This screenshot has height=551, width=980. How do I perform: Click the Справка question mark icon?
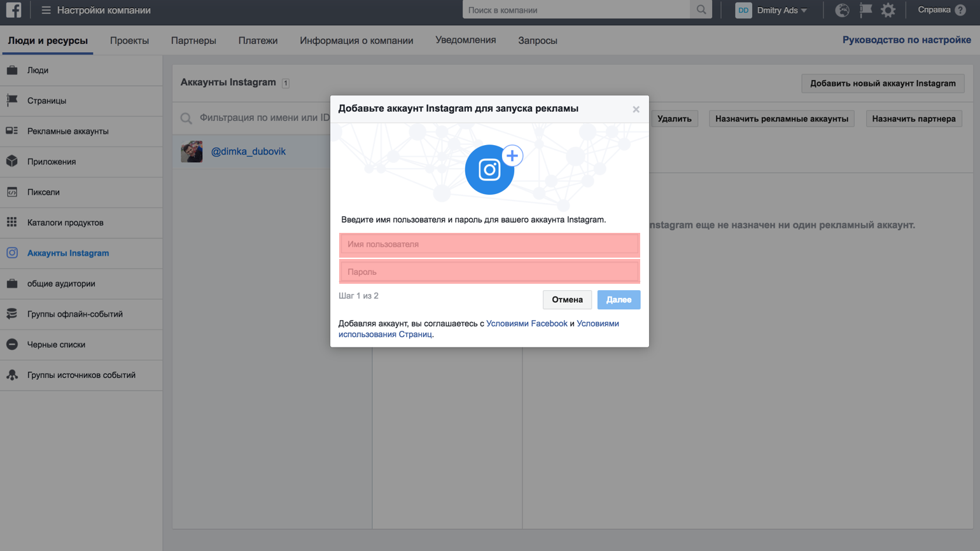pos(960,10)
